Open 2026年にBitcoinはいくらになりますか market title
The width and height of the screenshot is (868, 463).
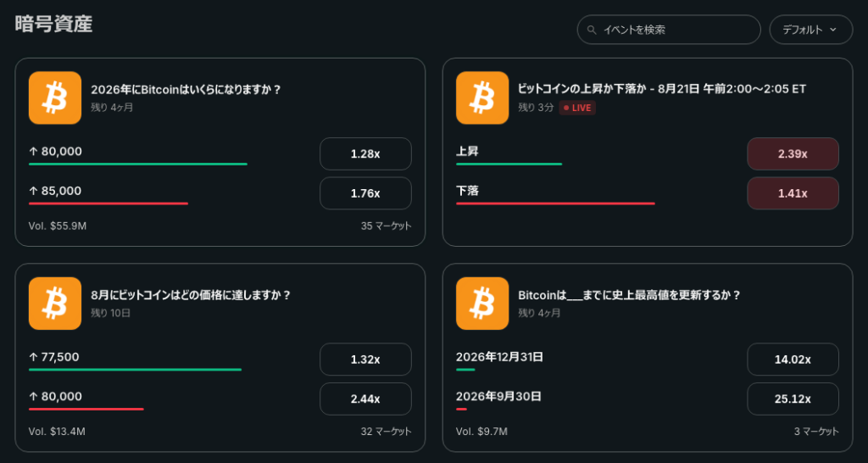pyautogui.click(x=186, y=89)
